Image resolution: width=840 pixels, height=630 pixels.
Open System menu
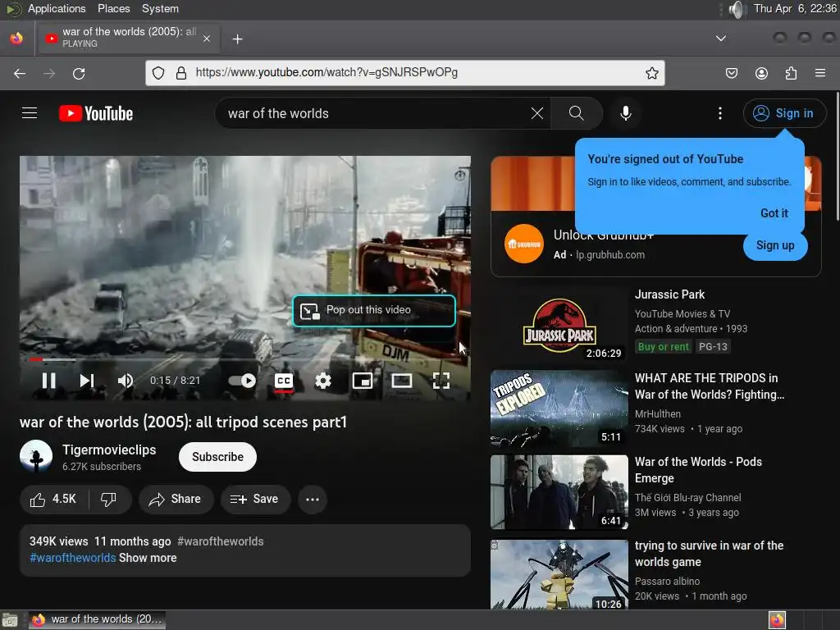point(160,8)
